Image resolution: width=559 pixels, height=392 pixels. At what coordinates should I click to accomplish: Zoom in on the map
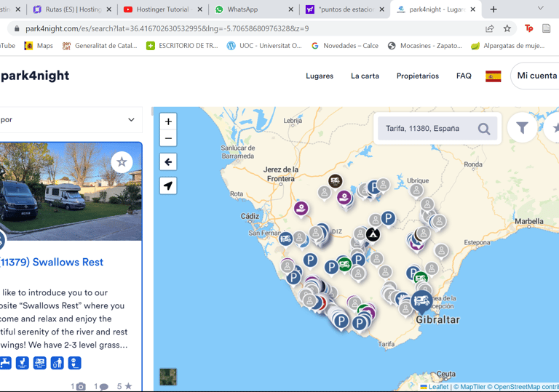point(168,121)
